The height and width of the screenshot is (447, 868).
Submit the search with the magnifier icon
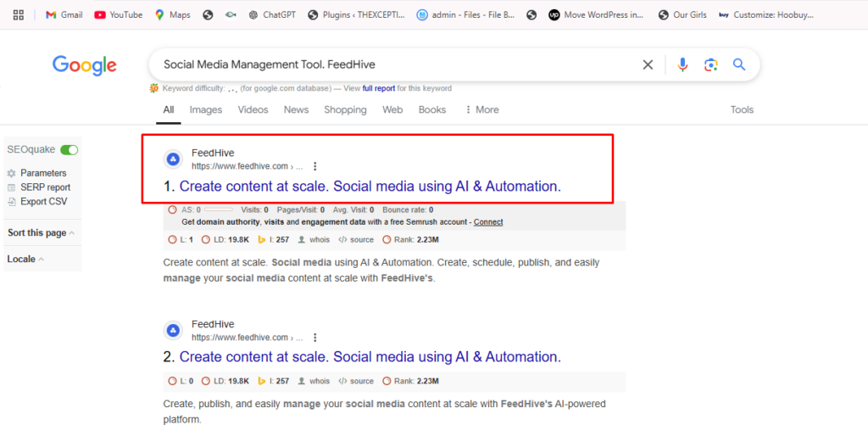click(x=739, y=64)
